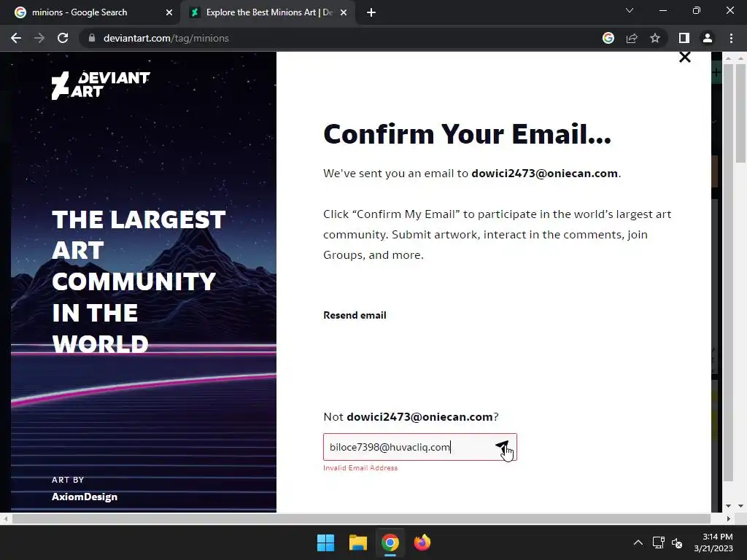Click the Confirm Your Email heading
This screenshot has width=747, height=560.
(467, 134)
